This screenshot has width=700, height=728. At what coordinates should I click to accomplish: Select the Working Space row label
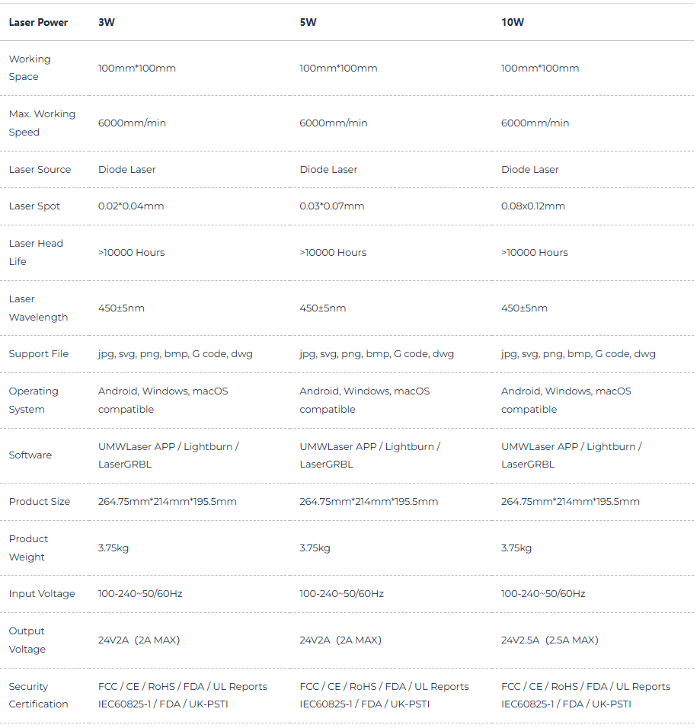click(x=30, y=68)
